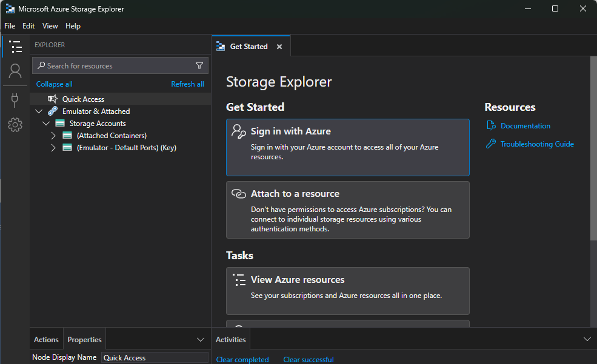Click the filter funnel icon in search box
Viewport: 597px width, 364px height.
click(199, 65)
